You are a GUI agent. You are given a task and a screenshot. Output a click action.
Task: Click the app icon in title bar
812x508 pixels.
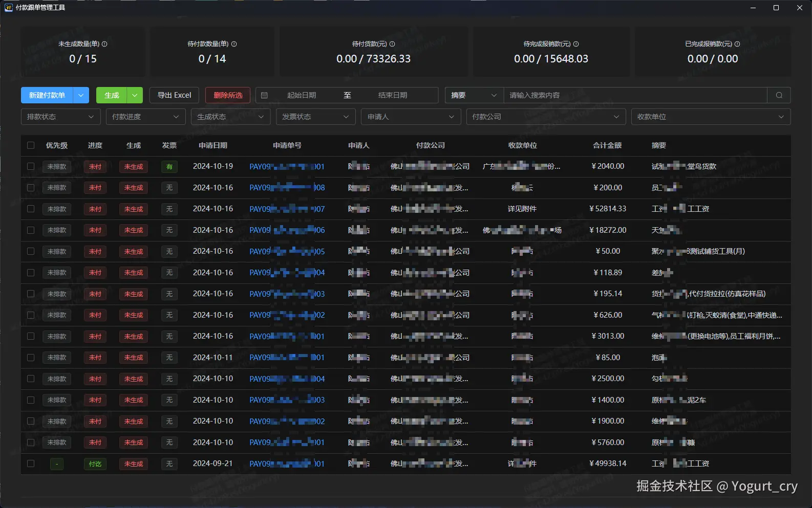click(8, 8)
